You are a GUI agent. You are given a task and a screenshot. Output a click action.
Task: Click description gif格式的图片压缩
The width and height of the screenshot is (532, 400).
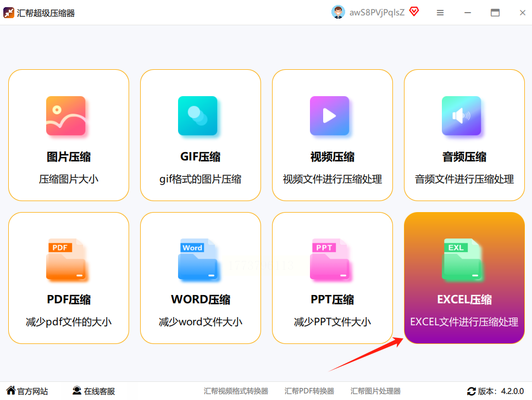[x=200, y=179]
